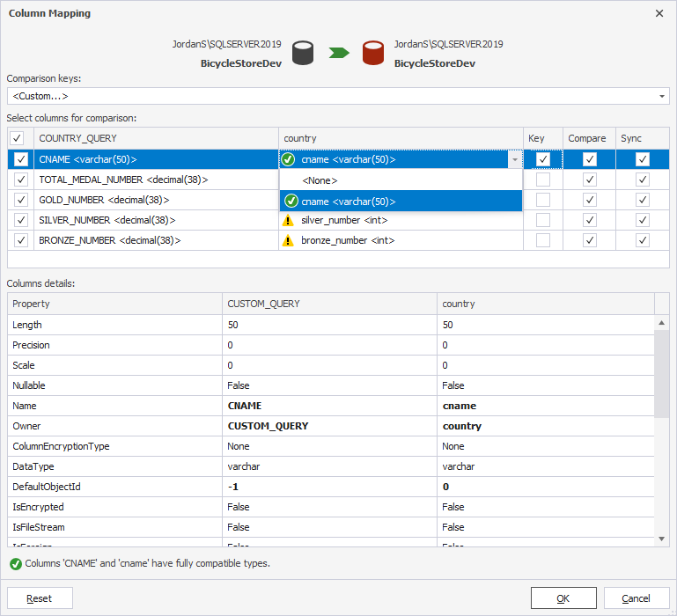The width and height of the screenshot is (677, 616).
Task: Toggle the Sync checkbox for SILVER_NUMBER
Action: click(x=643, y=220)
